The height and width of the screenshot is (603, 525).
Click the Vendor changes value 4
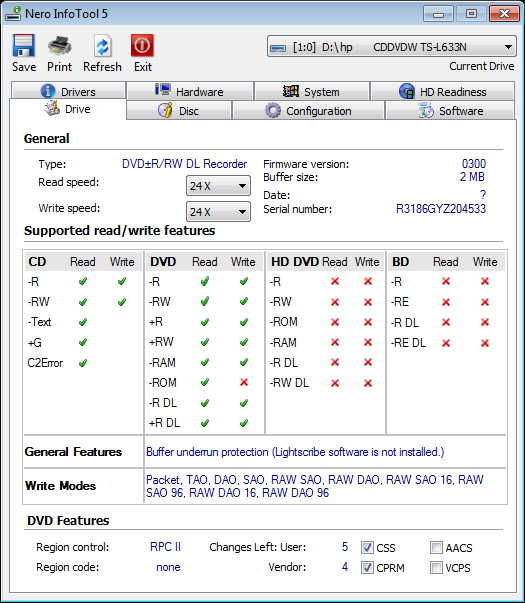coord(345,566)
